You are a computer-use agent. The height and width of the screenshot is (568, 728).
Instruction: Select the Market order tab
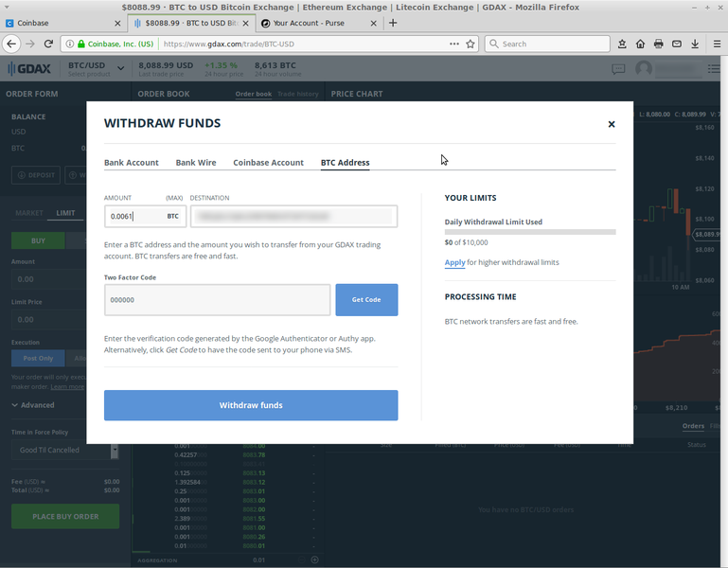[28, 213]
